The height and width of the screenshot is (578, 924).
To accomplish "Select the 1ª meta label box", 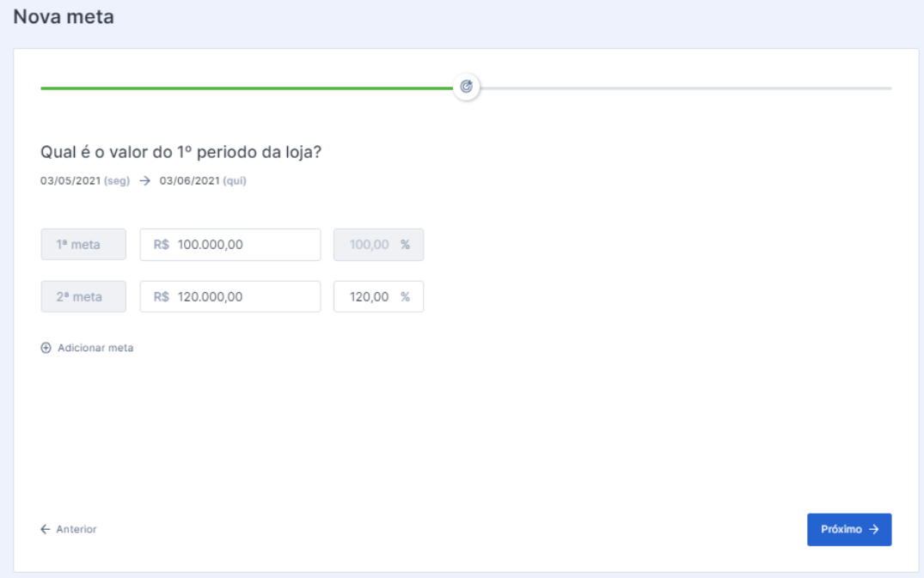I will (83, 245).
